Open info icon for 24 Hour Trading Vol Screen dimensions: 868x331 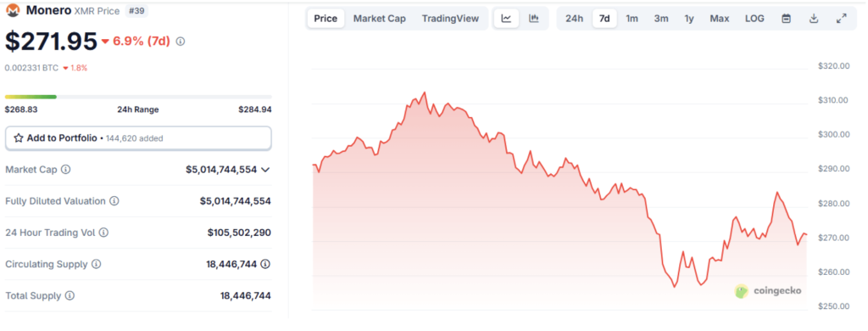coord(103,233)
